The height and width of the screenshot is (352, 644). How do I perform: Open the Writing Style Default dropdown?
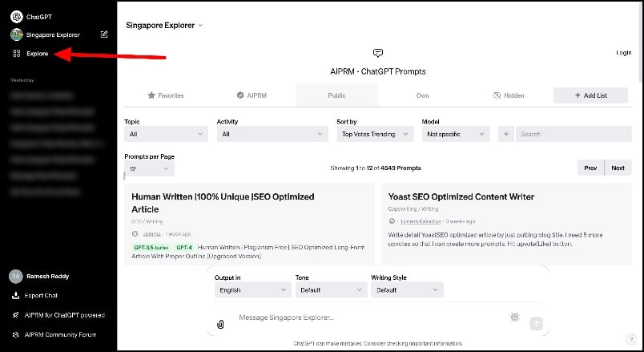coord(407,290)
